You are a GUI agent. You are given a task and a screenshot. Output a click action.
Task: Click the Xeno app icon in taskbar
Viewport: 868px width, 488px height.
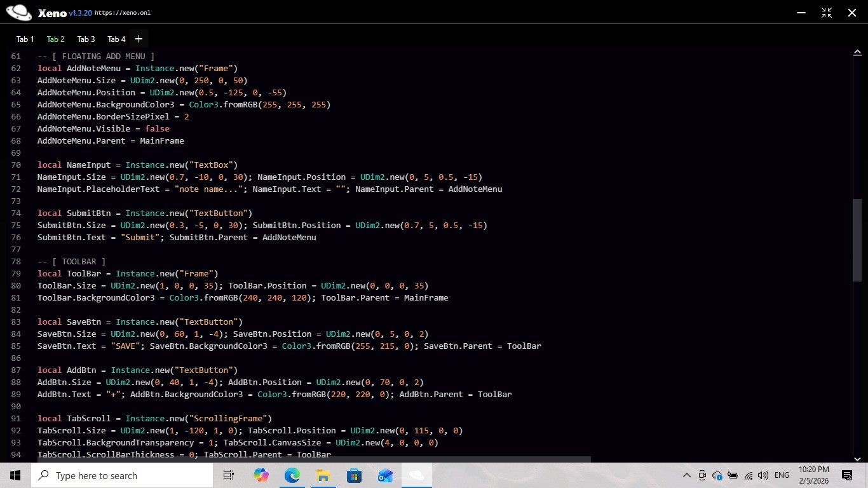click(x=416, y=475)
